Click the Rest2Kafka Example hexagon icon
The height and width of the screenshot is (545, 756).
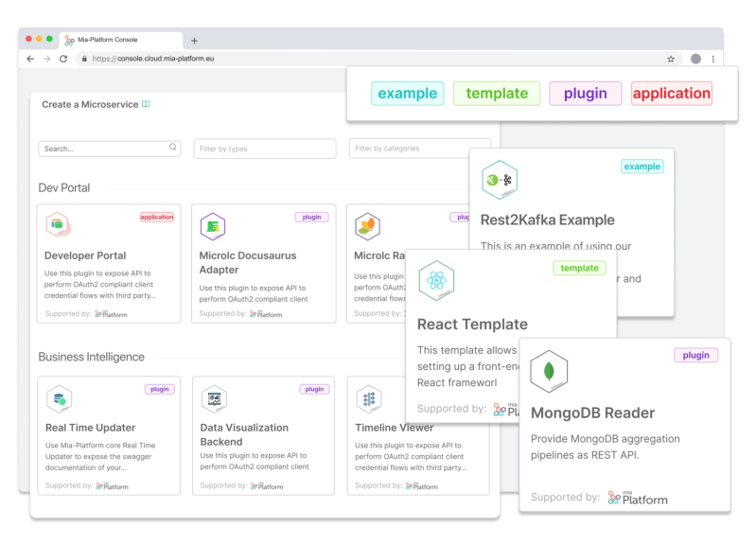(x=500, y=180)
